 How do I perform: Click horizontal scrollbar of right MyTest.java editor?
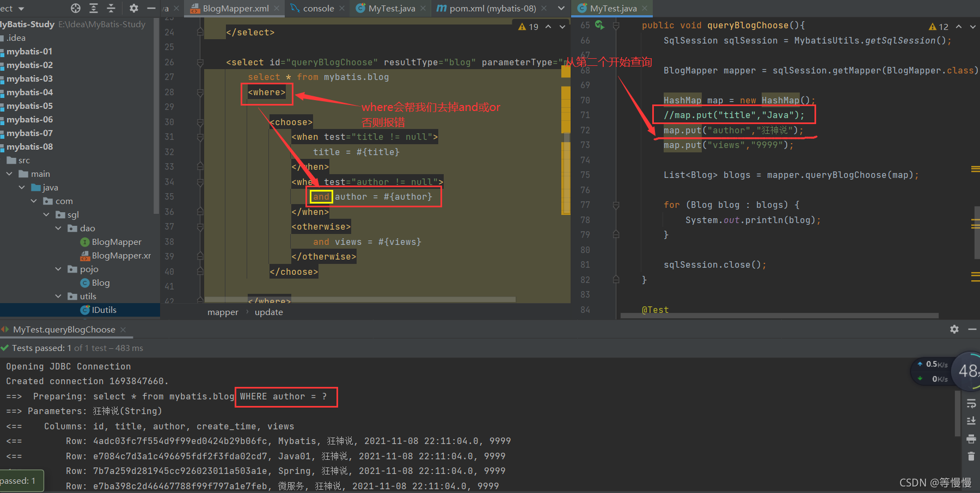click(x=779, y=316)
